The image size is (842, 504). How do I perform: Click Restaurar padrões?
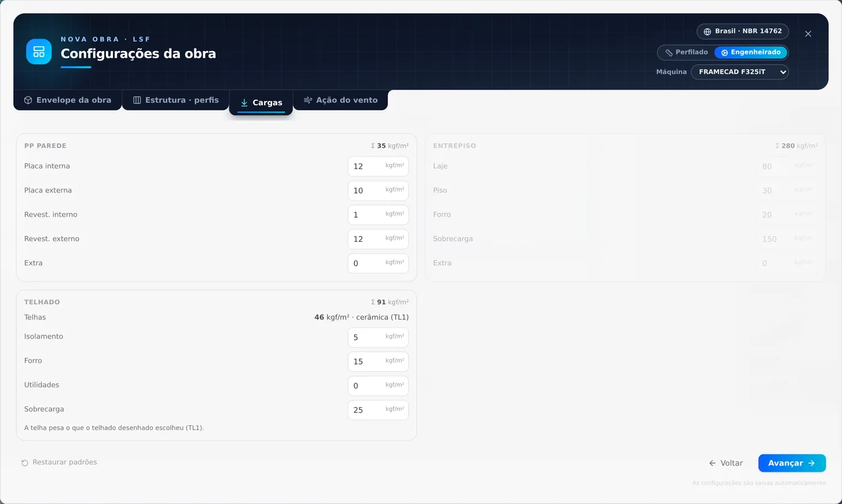coord(59,463)
